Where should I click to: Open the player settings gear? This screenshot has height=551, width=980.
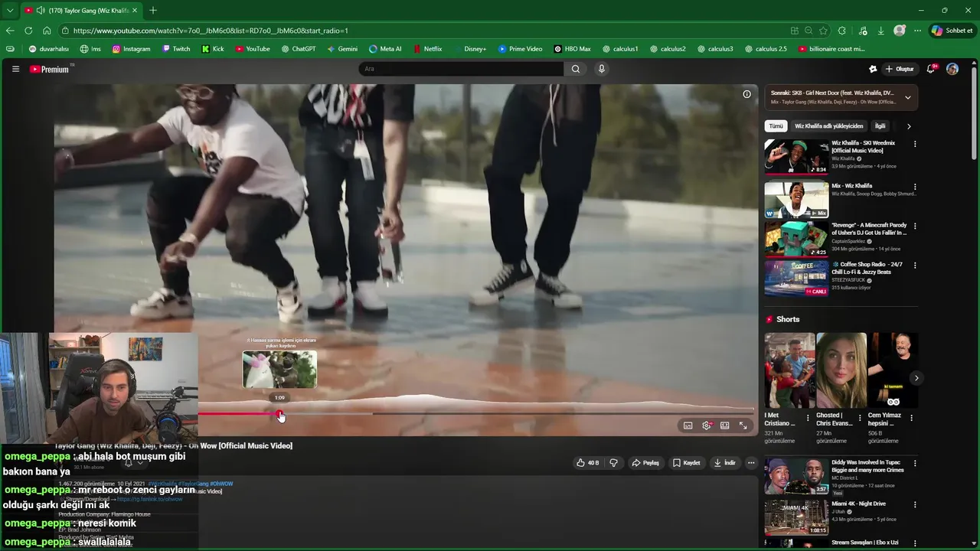pyautogui.click(x=706, y=425)
